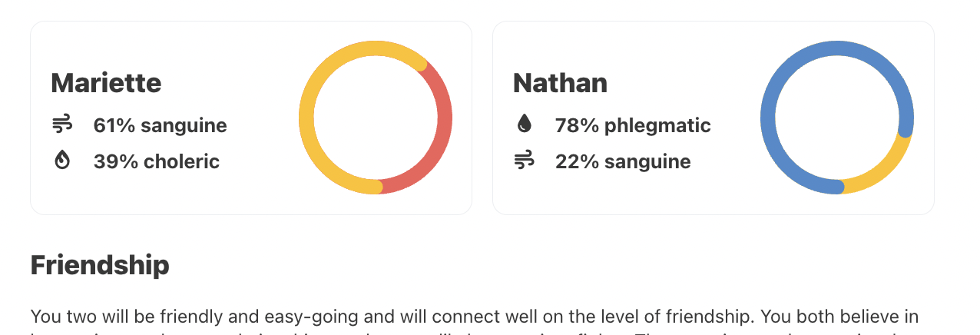Click the 61% sanguine label
Image resolution: width=980 pixels, height=335 pixels.
tap(160, 125)
